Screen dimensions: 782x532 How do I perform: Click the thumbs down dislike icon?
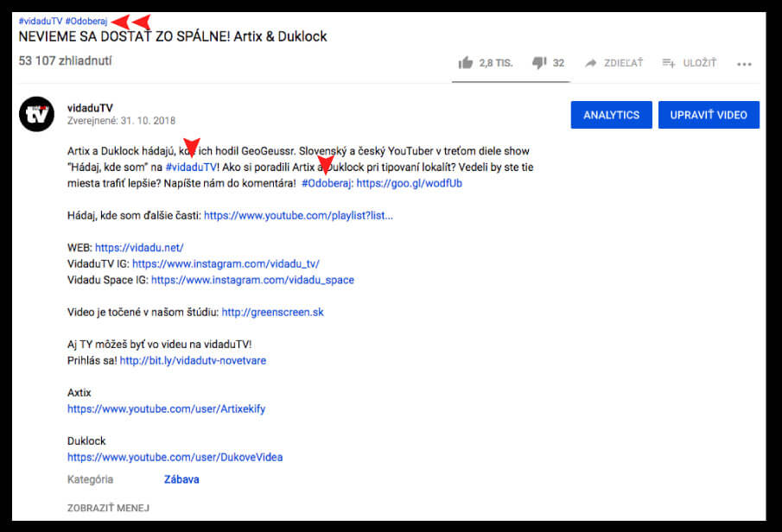[539, 63]
